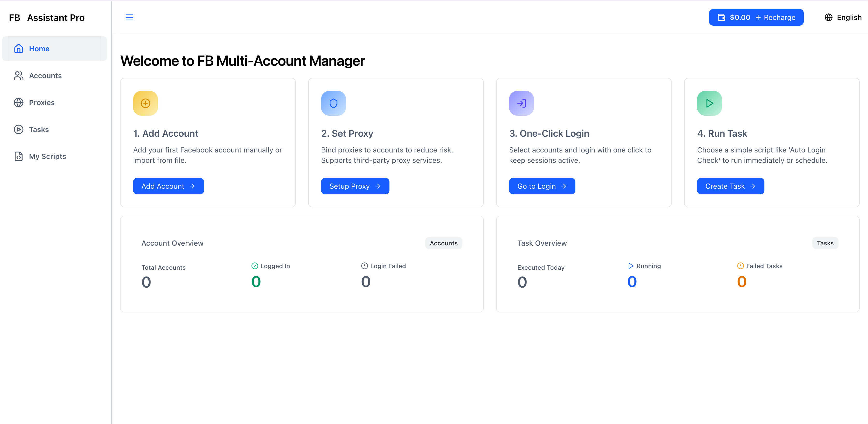Open the Tasks sidebar item

[x=39, y=130]
